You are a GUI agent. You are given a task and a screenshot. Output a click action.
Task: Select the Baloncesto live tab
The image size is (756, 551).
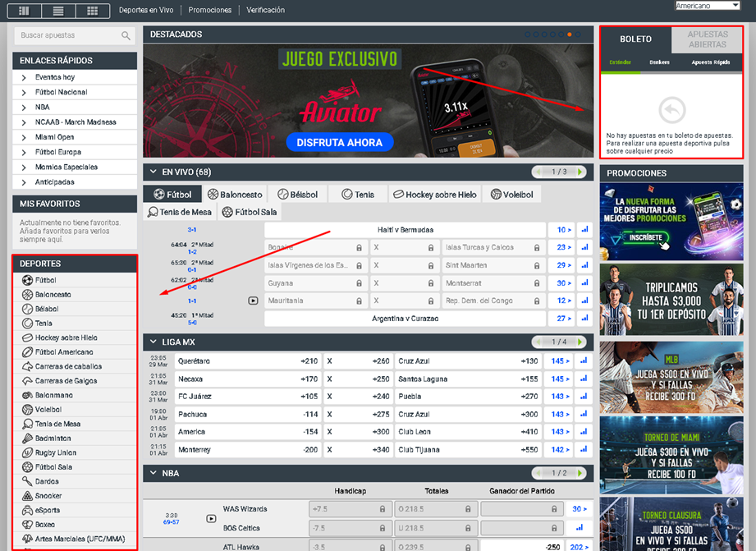(x=235, y=195)
